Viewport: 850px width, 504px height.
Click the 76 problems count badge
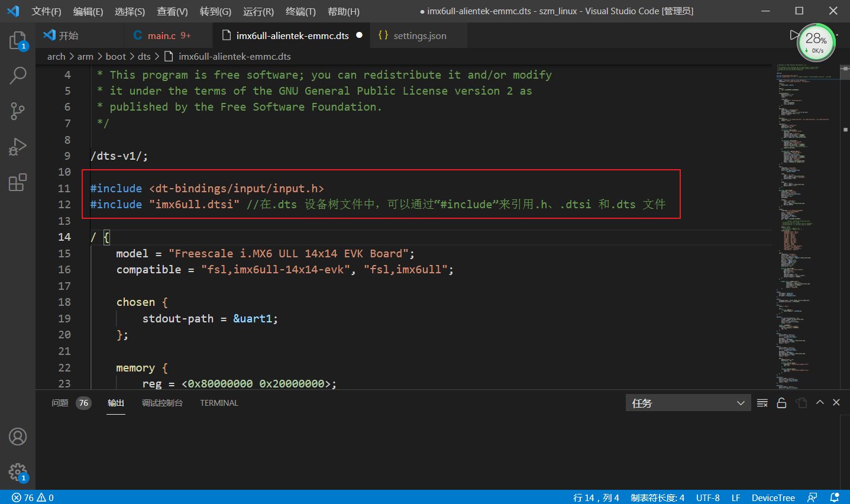click(x=83, y=403)
